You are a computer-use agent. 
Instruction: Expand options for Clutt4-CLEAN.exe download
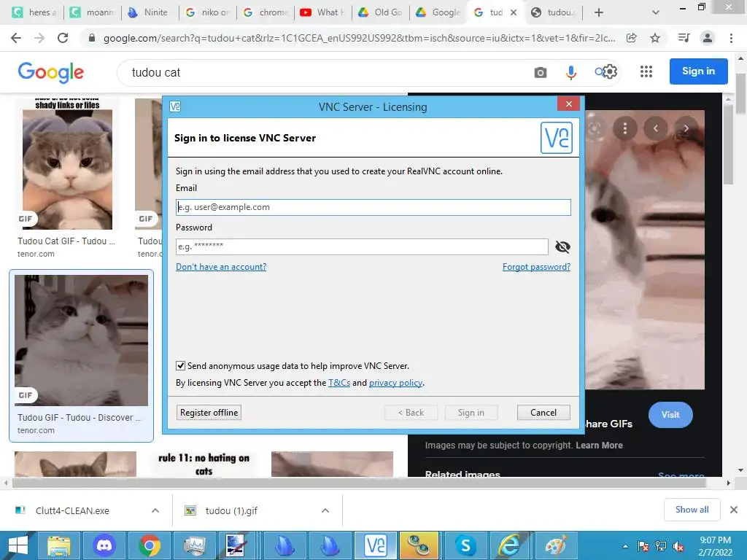coord(155,510)
